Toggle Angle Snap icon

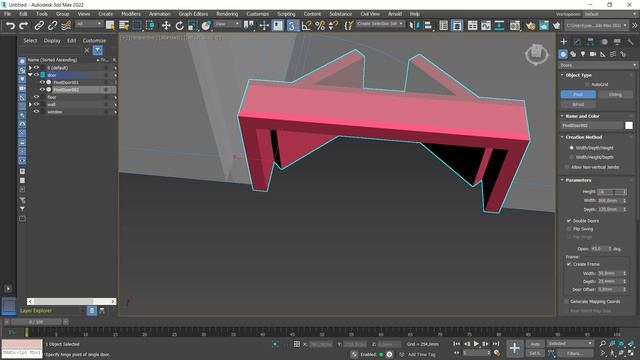coord(306,26)
